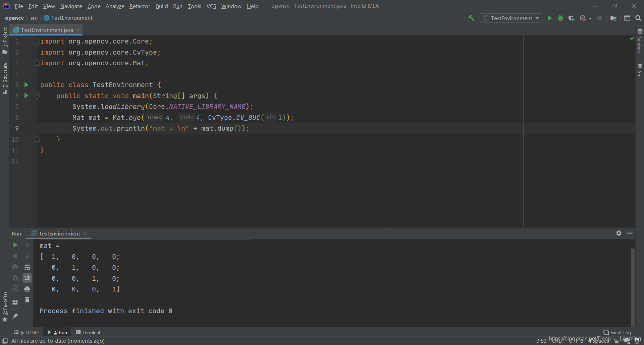Click the Profiler run icon
644x345 pixels.
[x=583, y=18]
